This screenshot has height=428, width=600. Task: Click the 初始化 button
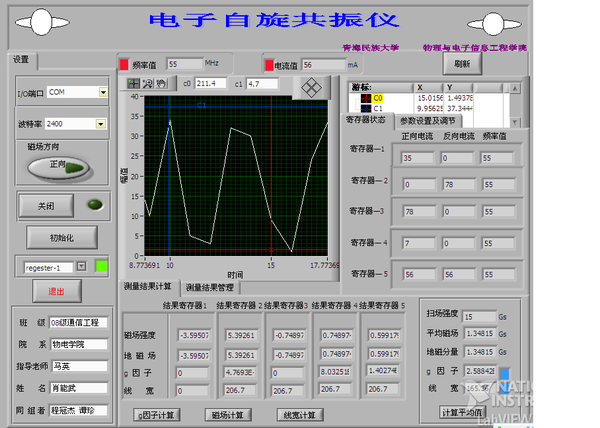click(x=62, y=238)
